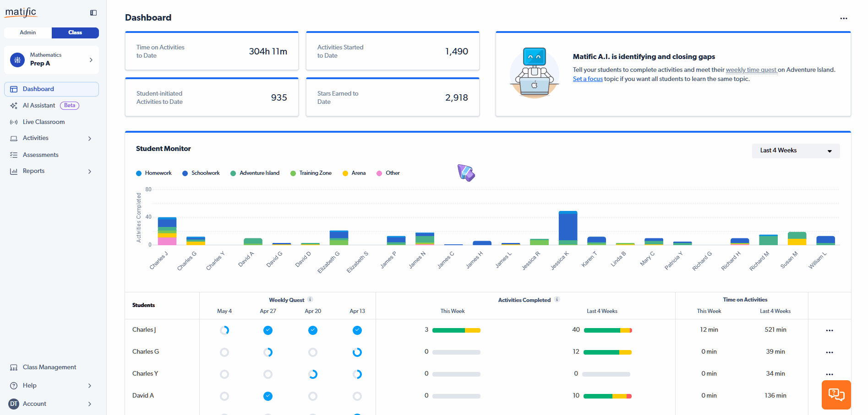The height and width of the screenshot is (415, 868).
Task: Open more options for Charles Y row
Action: point(830,374)
